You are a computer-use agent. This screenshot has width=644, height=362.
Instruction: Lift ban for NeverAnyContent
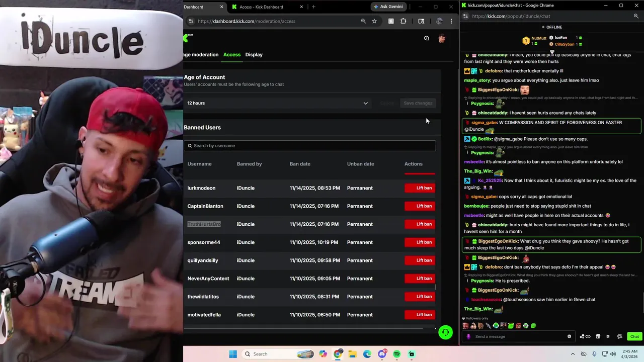(420, 279)
